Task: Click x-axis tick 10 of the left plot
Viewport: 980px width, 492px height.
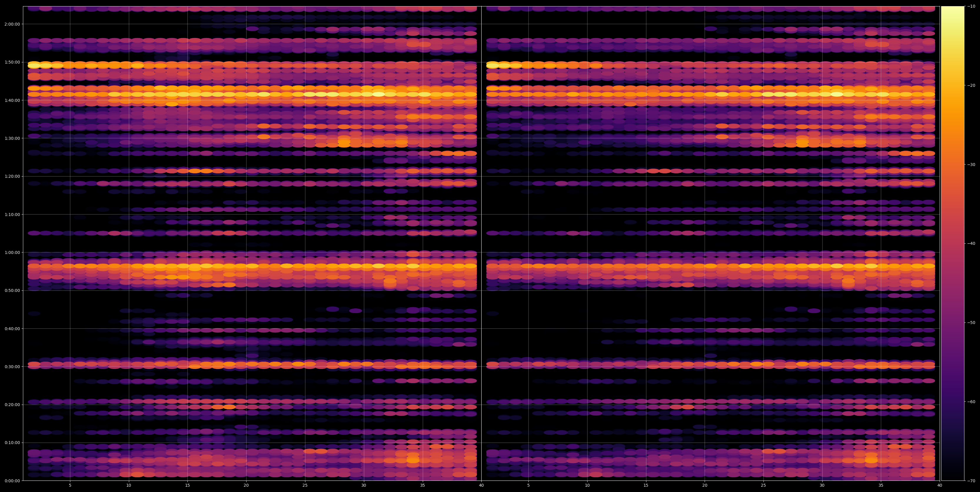Action: [x=129, y=486]
